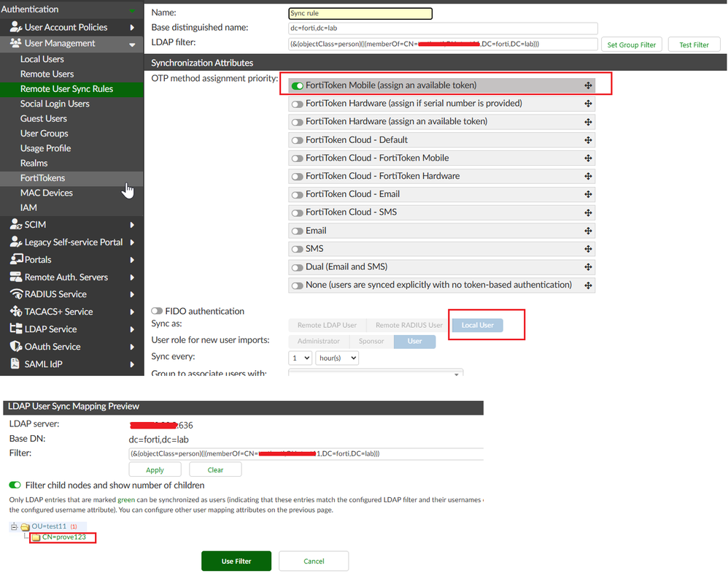Open the hour(s) unit dropdown
Screen dimensions: 728x576
tap(337, 358)
